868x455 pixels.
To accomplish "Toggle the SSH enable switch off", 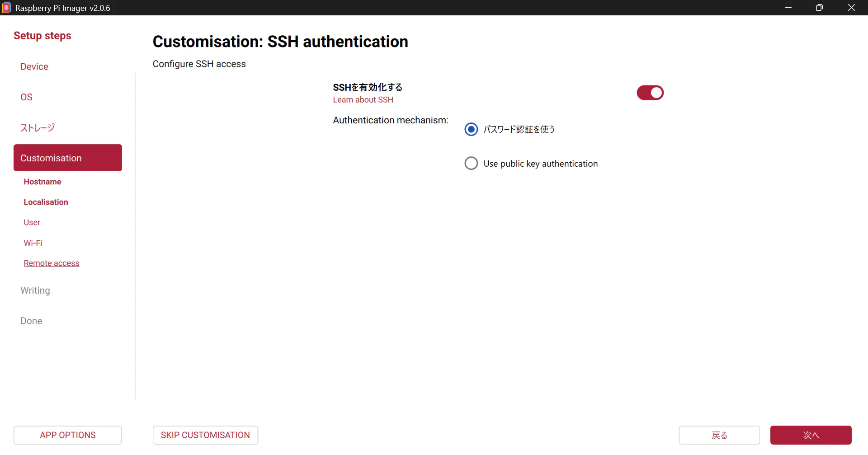I will point(650,93).
